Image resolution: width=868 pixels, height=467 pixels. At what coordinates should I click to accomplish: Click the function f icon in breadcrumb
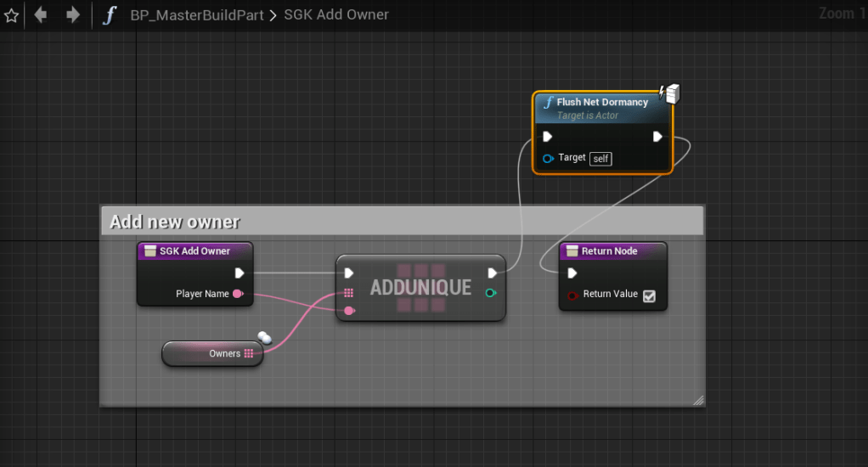(110, 15)
